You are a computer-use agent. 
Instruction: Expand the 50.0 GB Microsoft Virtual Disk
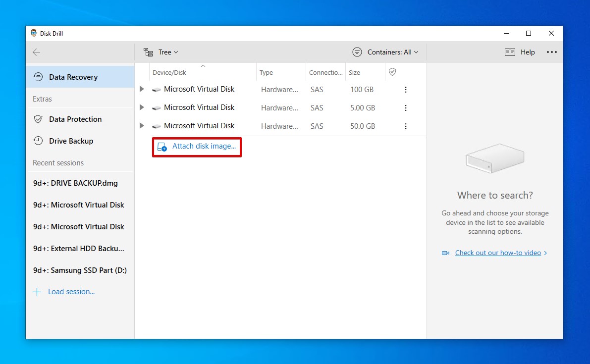(x=142, y=126)
